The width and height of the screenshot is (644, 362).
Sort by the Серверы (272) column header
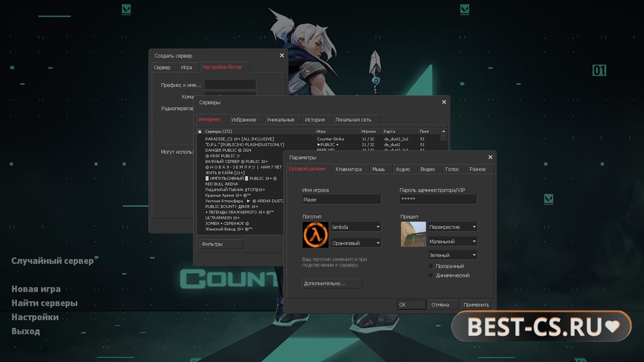pos(258,131)
